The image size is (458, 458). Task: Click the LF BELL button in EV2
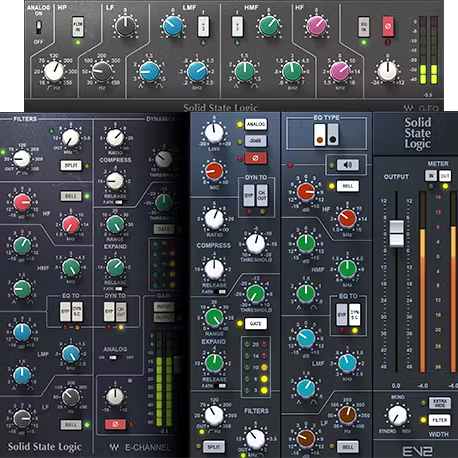pos(347,447)
